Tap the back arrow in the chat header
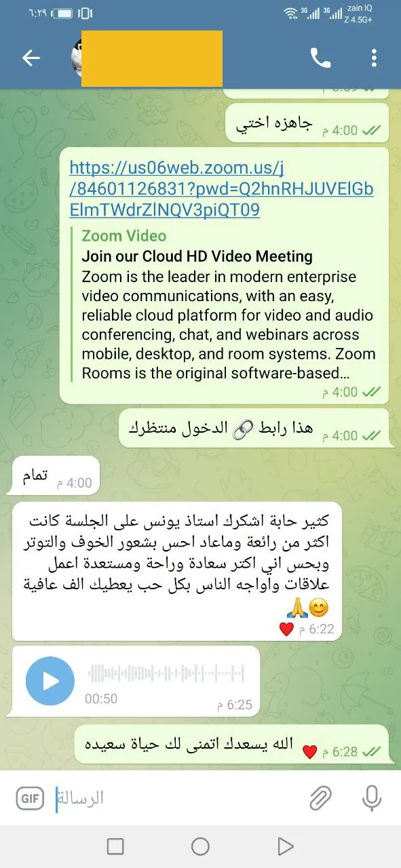 tap(31, 58)
